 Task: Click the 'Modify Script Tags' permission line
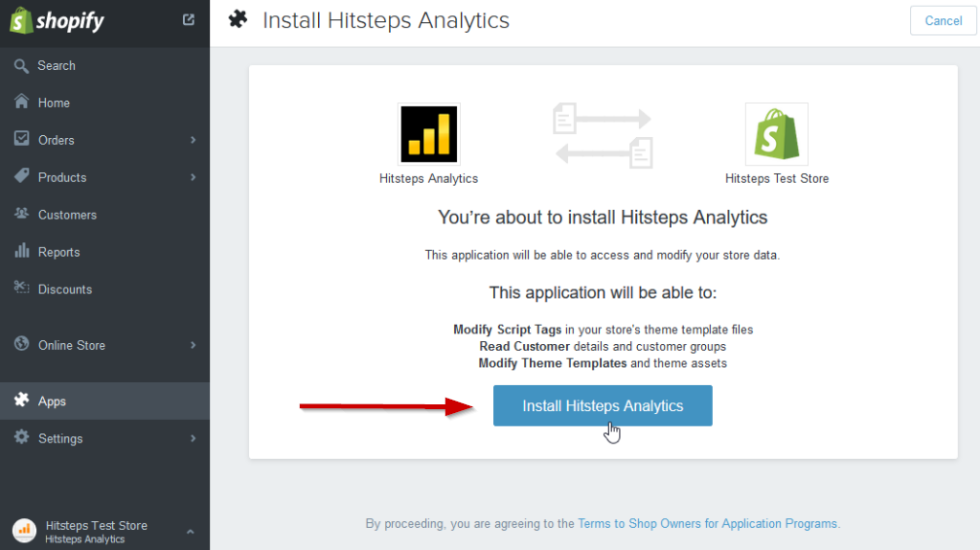(604, 330)
